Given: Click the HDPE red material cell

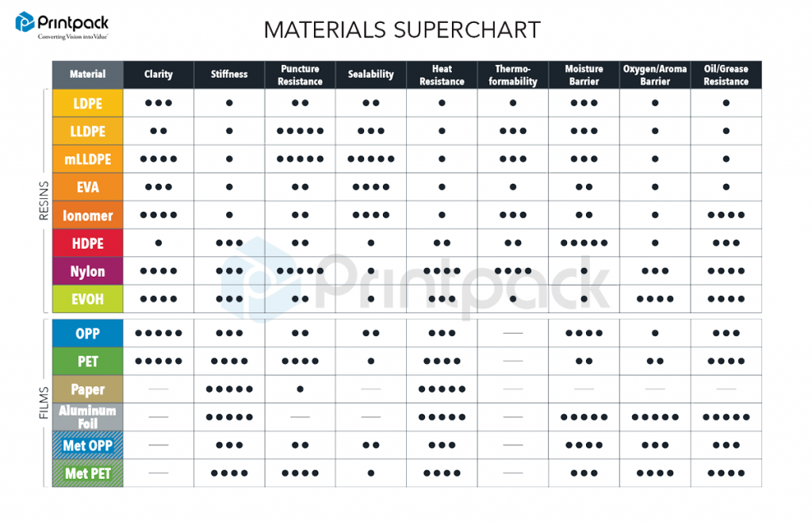Looking at the screenshot, I should click(87, 243).
